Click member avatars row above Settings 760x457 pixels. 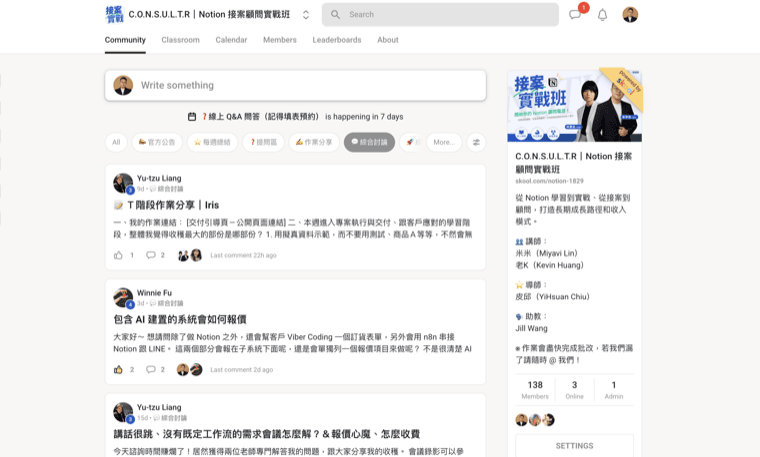pyautogui.click(x=535, y=420)
